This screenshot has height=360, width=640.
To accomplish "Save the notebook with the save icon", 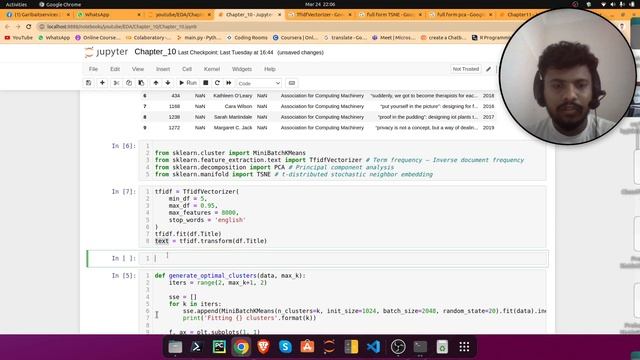I will click(x=89, y=83).
